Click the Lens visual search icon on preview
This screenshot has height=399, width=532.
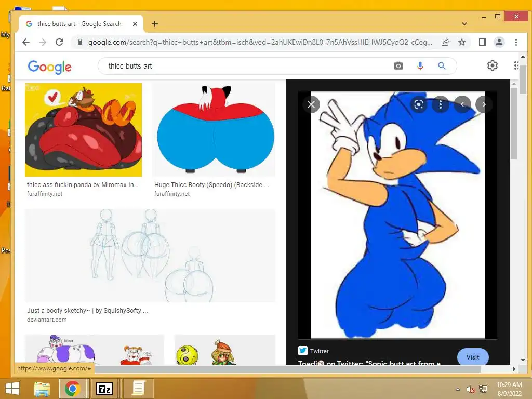(419, 104)
